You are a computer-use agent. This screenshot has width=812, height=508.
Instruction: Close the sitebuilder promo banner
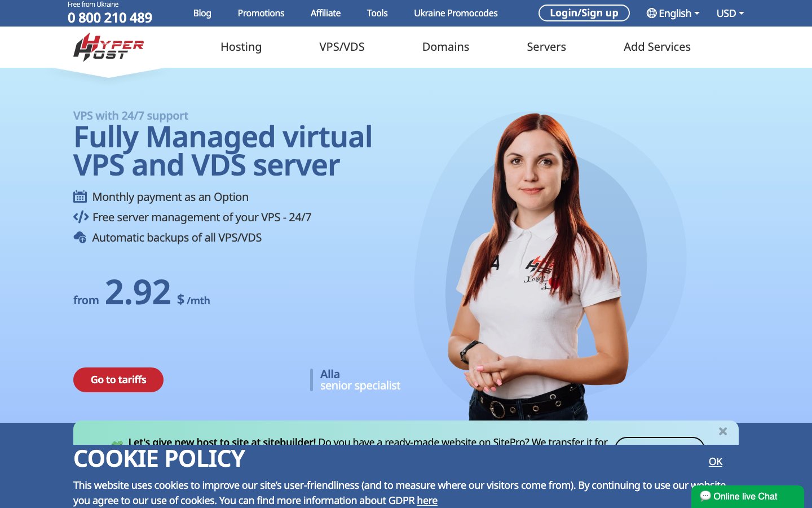point(723,431)
